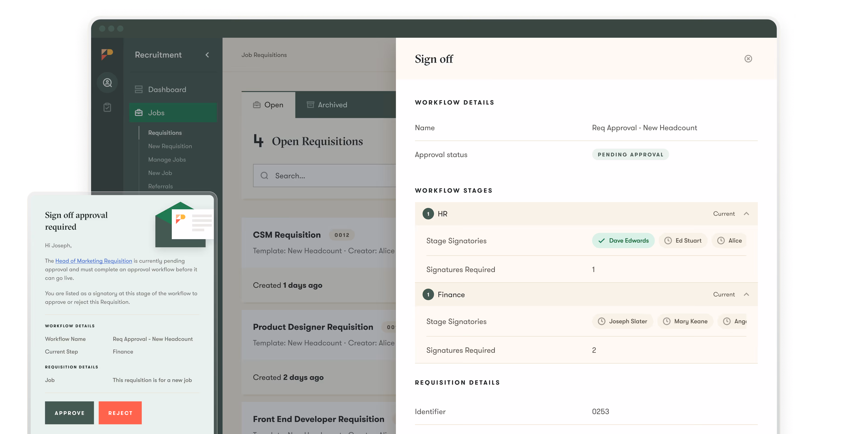Click the Open tab briefcase icon

257,105
